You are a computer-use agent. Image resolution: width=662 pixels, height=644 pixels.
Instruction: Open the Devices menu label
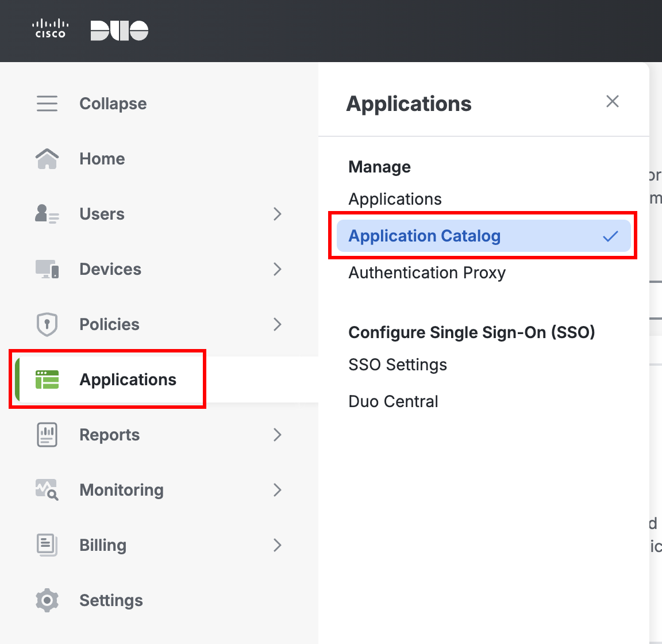(x=110, y=269)
